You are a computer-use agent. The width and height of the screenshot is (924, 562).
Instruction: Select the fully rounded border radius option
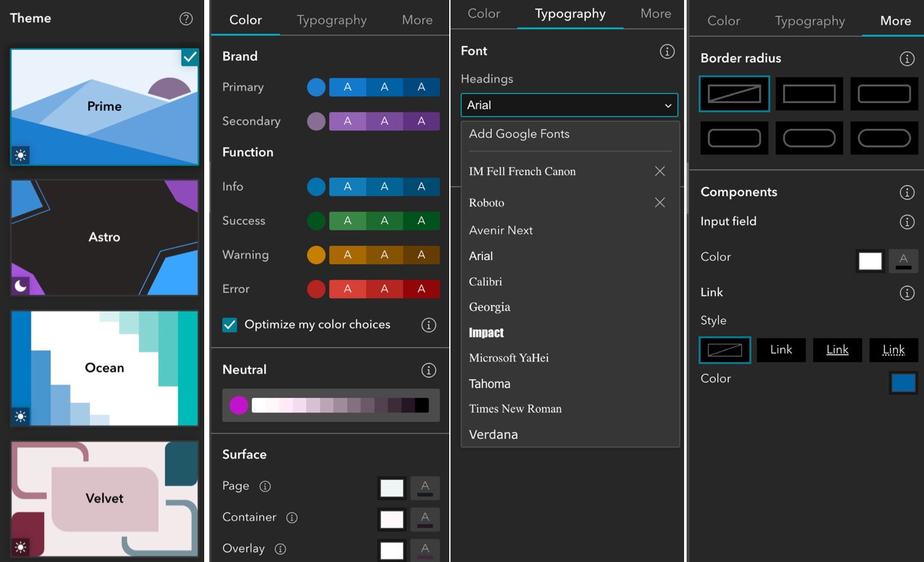(x=884, y=138)
